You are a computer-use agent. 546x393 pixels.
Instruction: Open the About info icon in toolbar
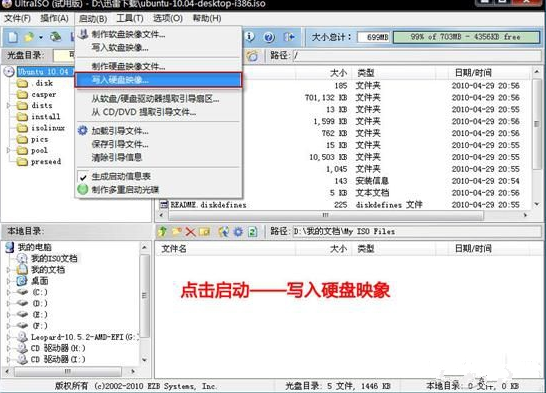[249, 37]
